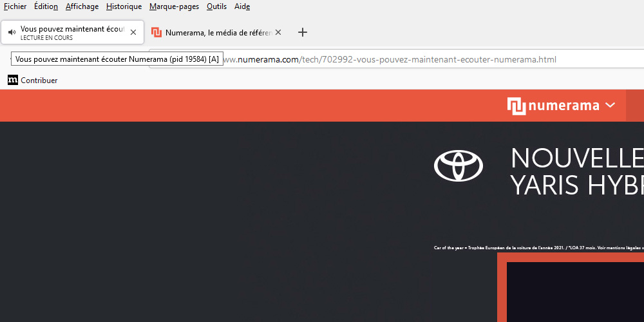Open the Marque-pages menu

pos(174,6)
